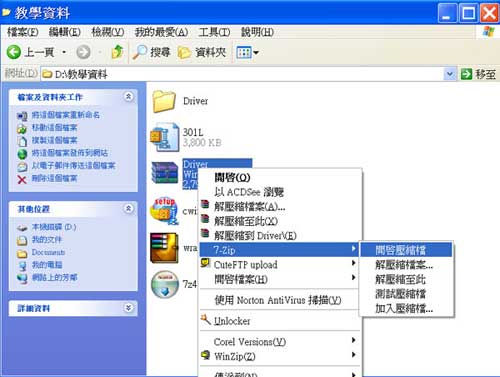The image size is (500, 377).
Task: Click the Forward arrow icon
Action: [x=83, y=52]
